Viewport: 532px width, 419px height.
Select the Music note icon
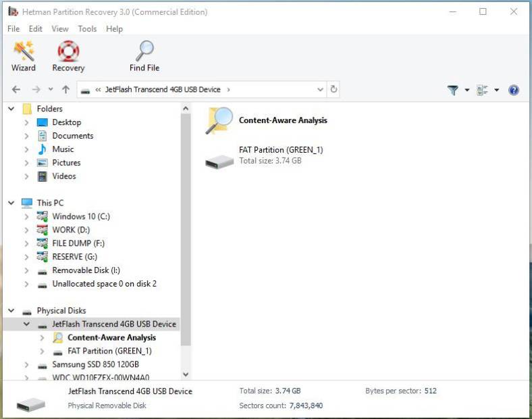pos(43,149)
